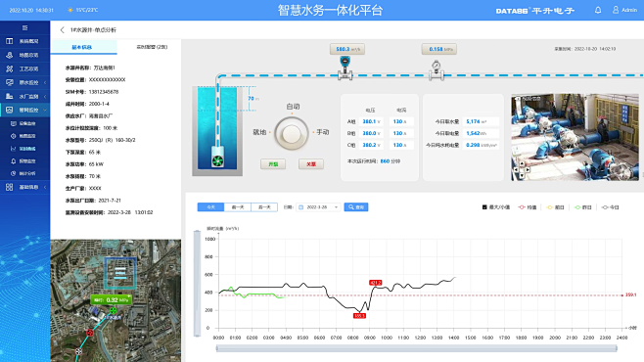Expand the raw water monitoring (原水监控) chevron
644x362 pixels.
click(45, 82)
